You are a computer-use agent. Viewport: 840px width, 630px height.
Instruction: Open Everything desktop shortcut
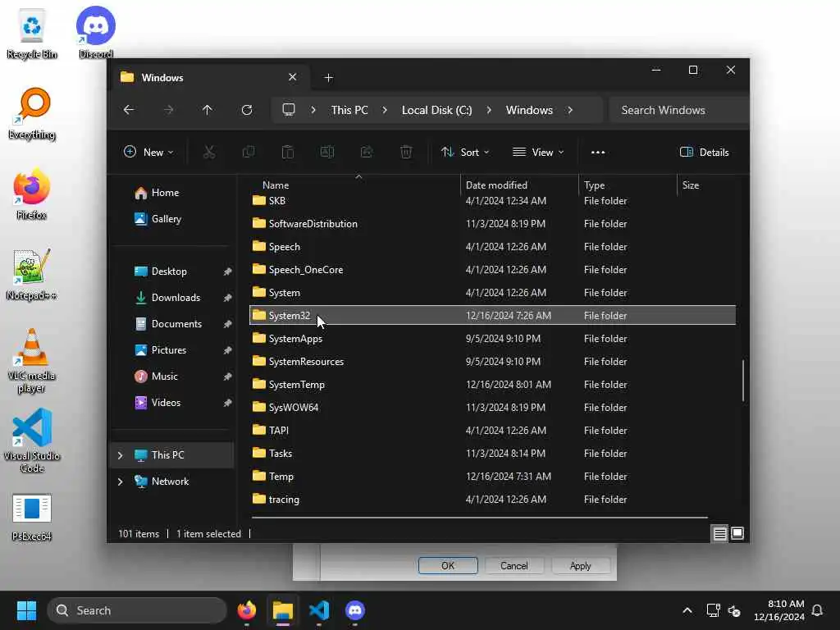(x=32, y=113)
